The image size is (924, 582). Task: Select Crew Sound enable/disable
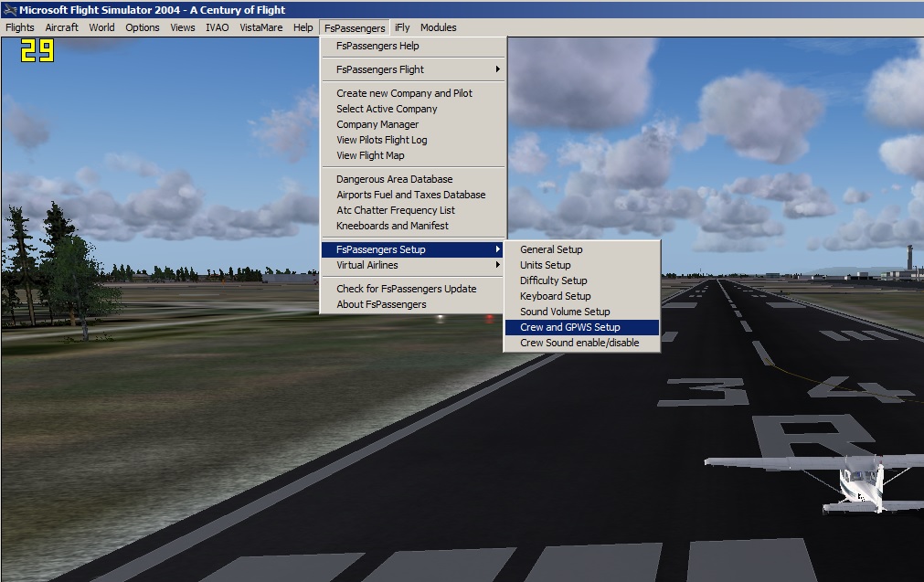coord(581,343)
